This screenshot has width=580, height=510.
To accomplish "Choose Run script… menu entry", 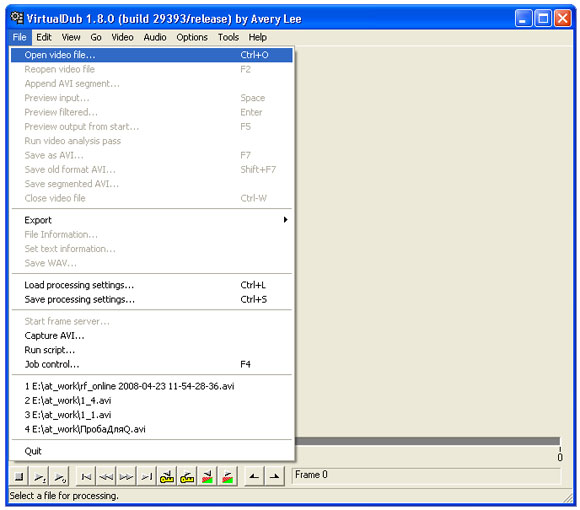I will click(x=152, y=350).
